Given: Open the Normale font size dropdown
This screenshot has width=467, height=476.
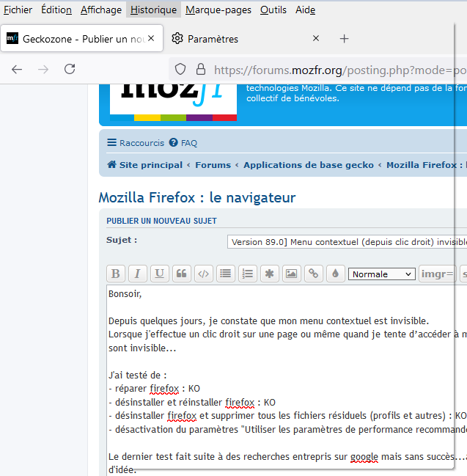Looking at the screenshot, I should [x=382, y=274].
